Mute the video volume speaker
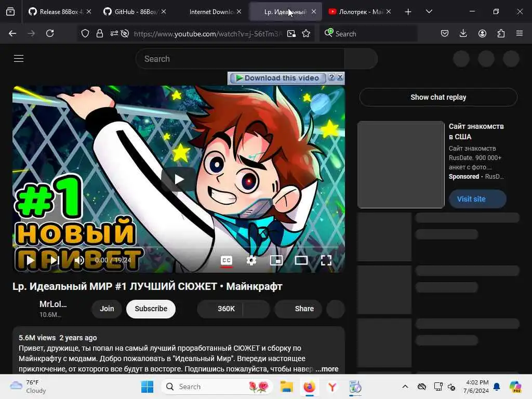532x399 pixels. [79, 260]
